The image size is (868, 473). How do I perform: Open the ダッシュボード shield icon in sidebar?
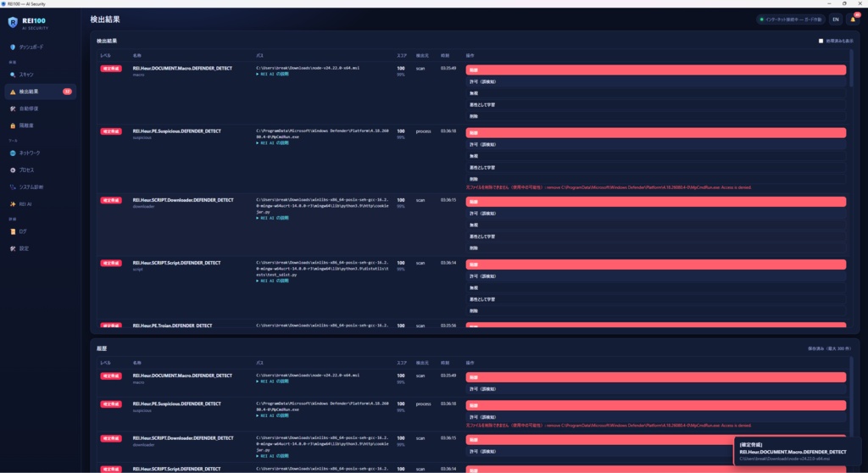(x=13, y=47)
